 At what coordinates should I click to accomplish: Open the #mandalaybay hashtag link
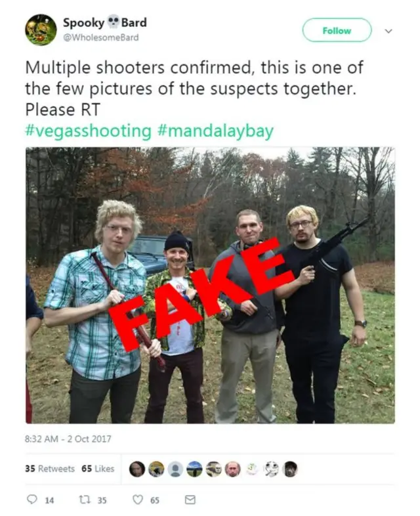pyautogui.click(x=215, y=131)
